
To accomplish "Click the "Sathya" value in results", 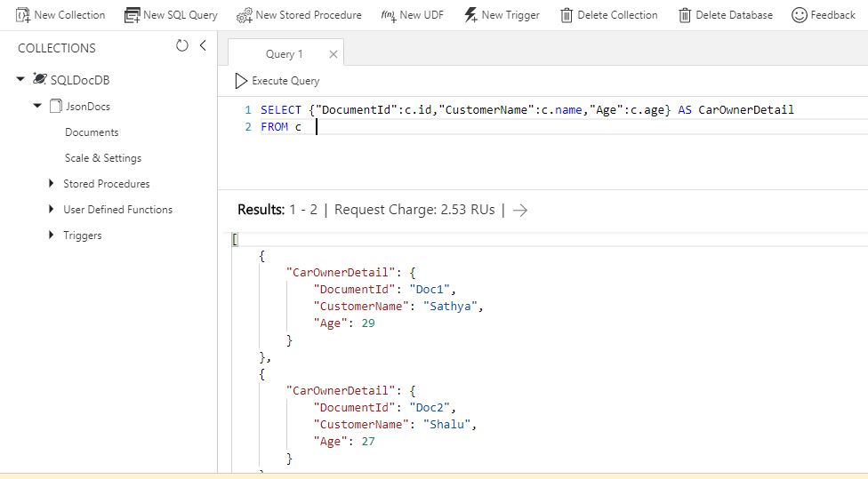I will (x=450, y=307).
